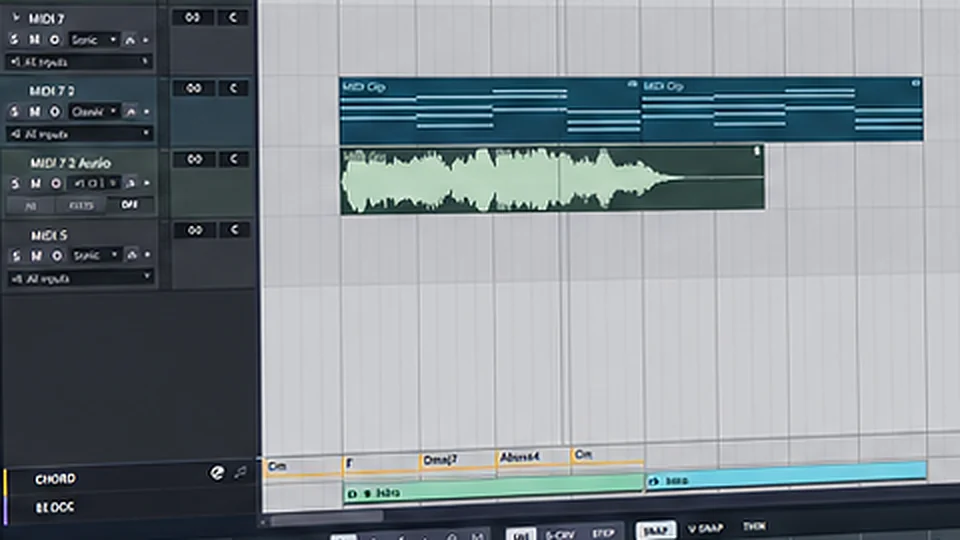Expand the MIDI 7 track arrow
The width and height of the screenshot is (960, 540).
pyautogui.click(x=15, y=18)
